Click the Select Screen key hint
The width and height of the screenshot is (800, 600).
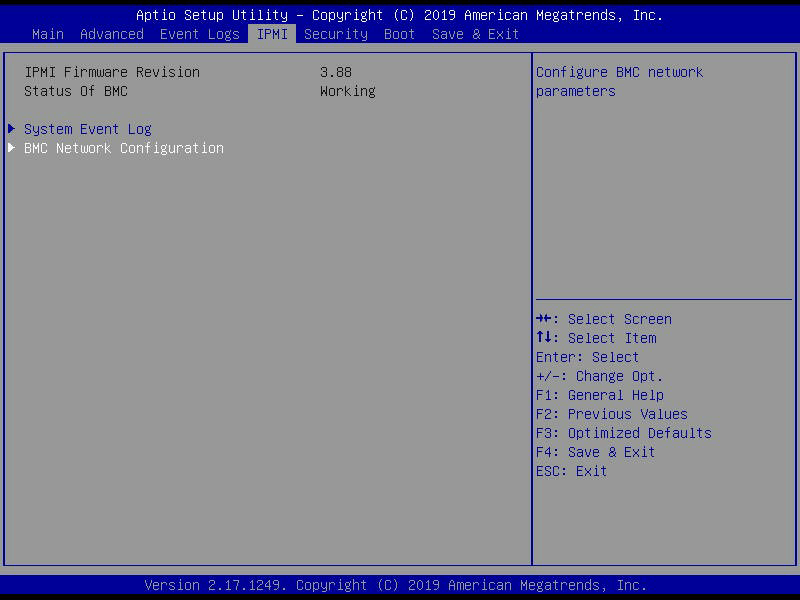coord(604,319)
